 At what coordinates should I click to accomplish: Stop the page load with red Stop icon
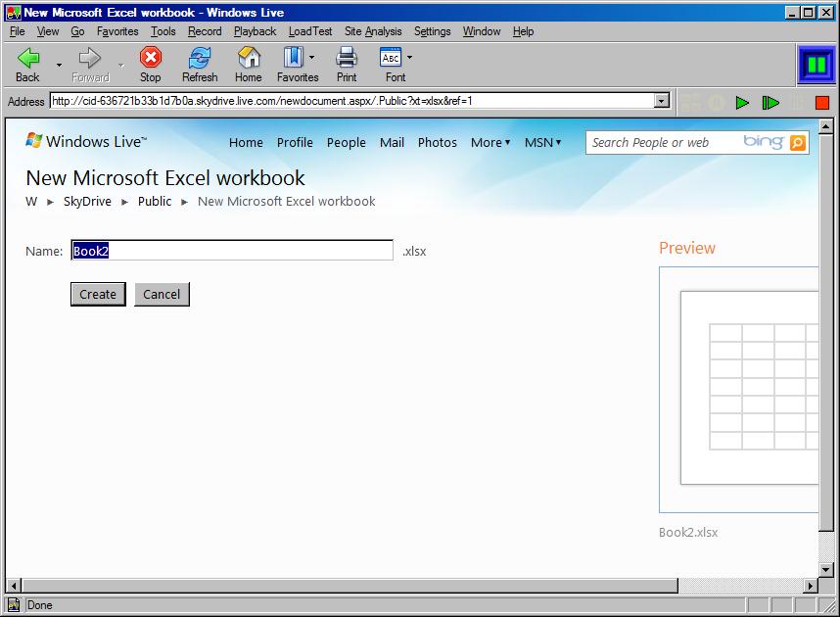click(x=151, y=57)
